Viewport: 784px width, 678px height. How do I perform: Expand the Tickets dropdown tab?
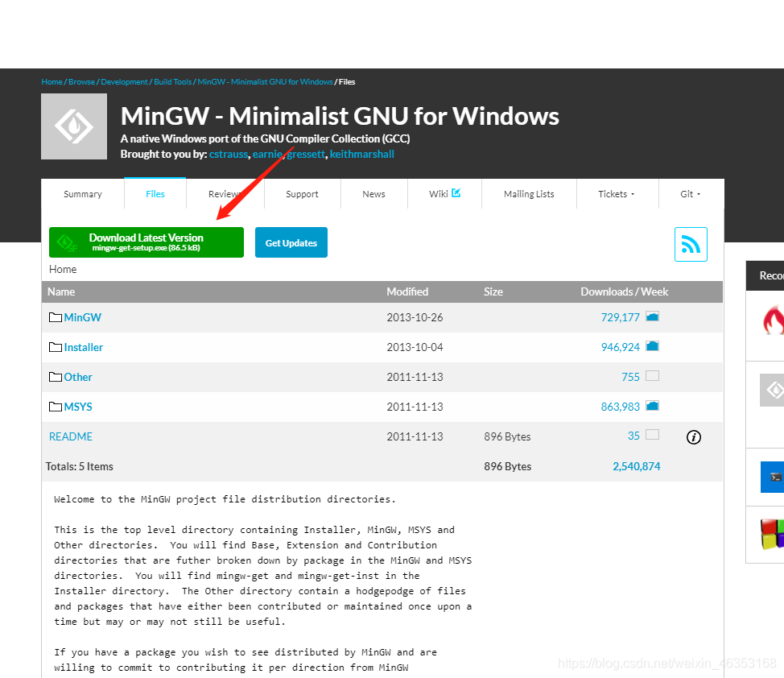pyautogui.click(x=617, y=194)
